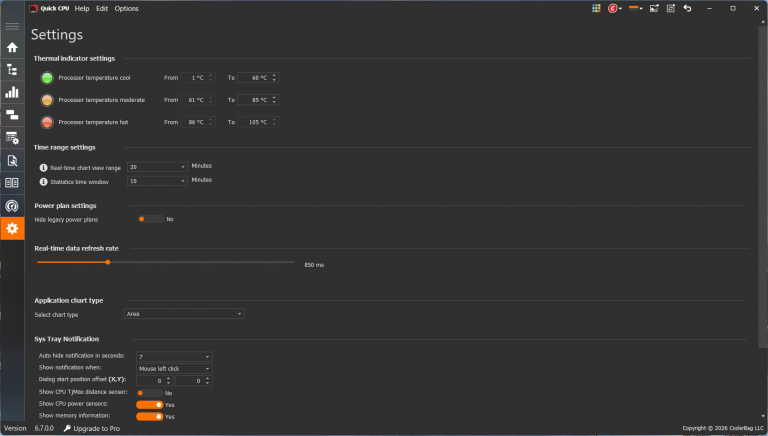Open the stacked blocks sidebar icon

click(12, 115)
